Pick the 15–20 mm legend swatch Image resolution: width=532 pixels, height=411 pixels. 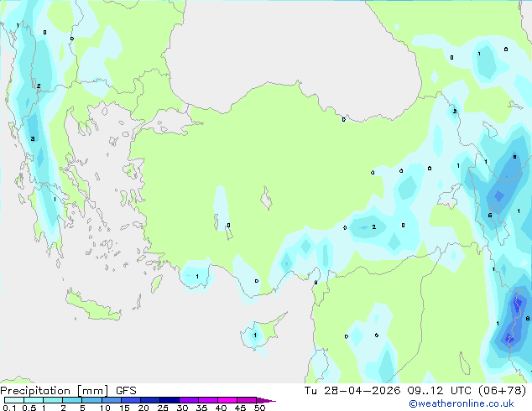click(131, 400)
